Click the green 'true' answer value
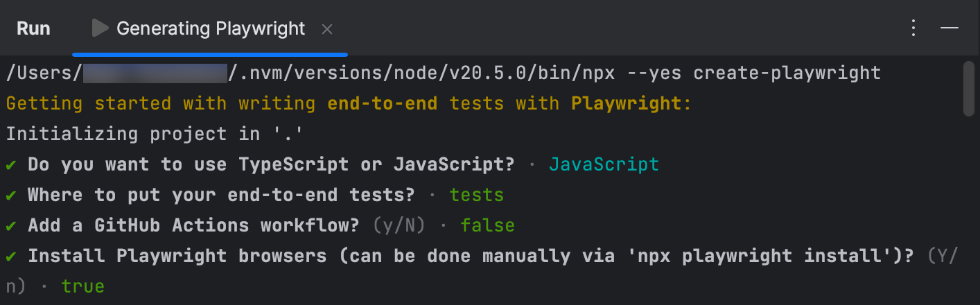This screenshot has height=305, width=980. 82,286
